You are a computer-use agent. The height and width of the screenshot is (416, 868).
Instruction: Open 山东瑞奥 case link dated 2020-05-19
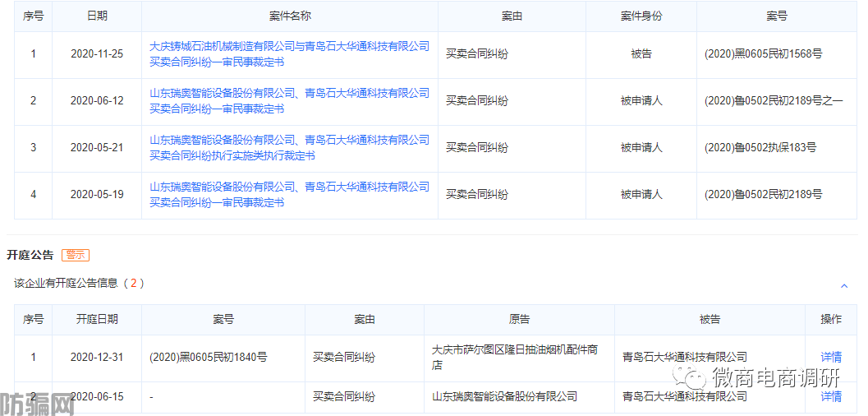click(x=289, y=194)
